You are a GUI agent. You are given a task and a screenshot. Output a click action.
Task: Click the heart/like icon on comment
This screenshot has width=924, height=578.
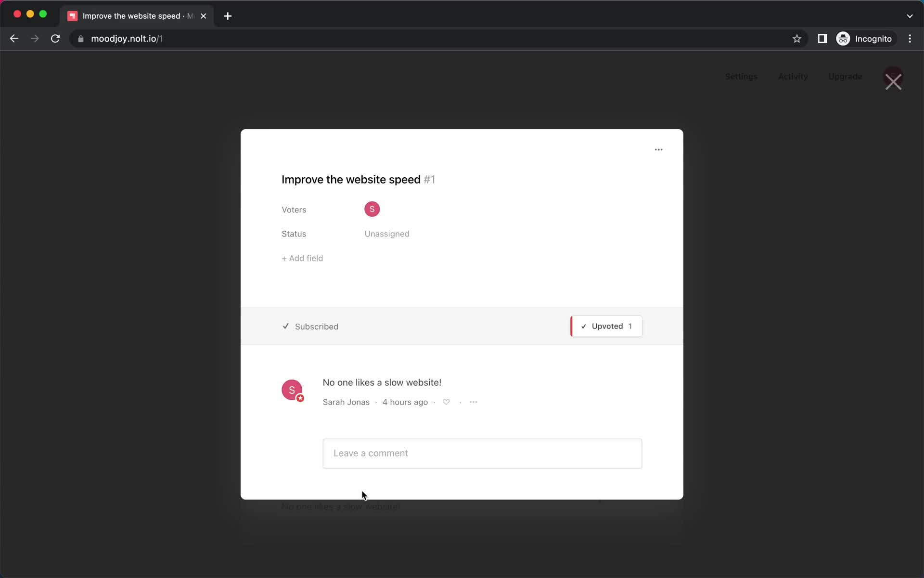point(447,402)
